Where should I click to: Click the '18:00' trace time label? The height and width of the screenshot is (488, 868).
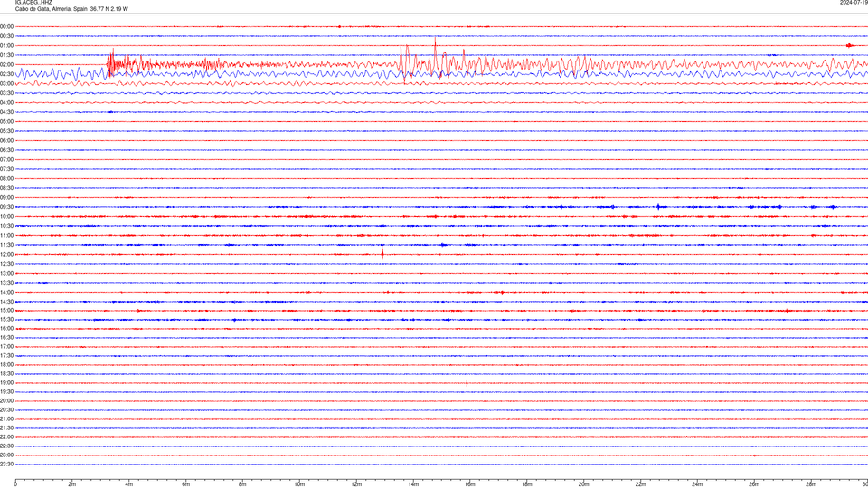tap(6, 364)
